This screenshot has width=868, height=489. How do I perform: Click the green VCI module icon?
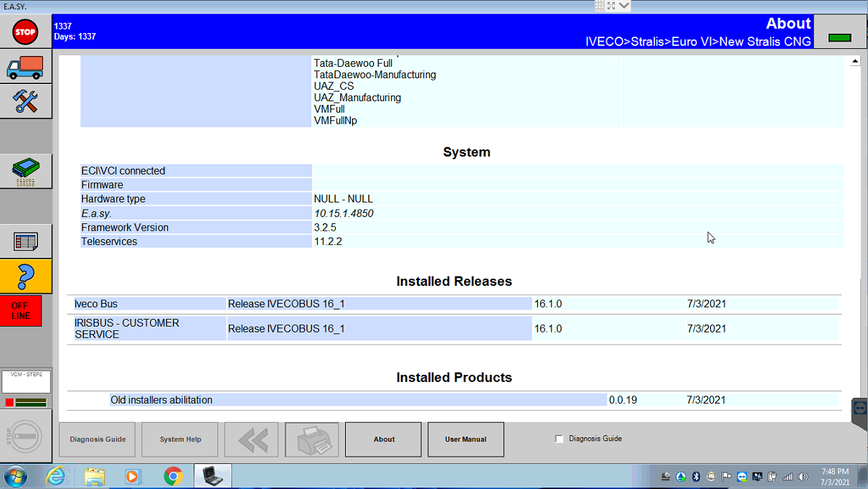point(26,171)
